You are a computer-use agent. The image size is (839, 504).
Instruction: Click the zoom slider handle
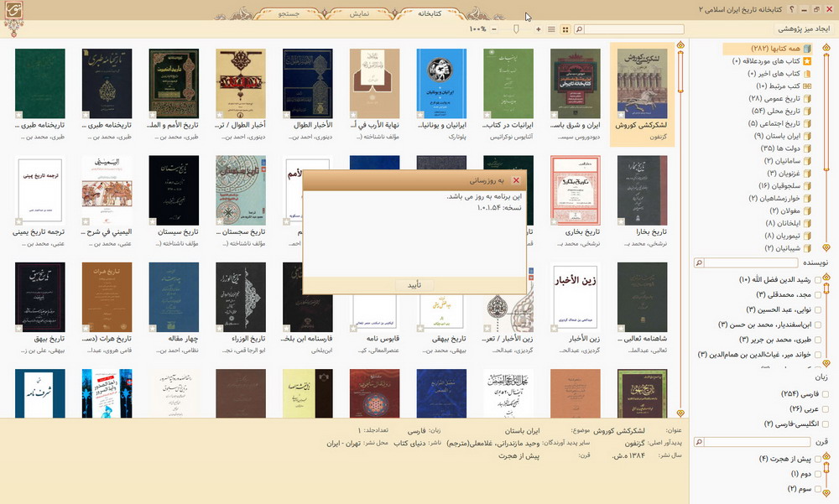[x=516, y=29]
